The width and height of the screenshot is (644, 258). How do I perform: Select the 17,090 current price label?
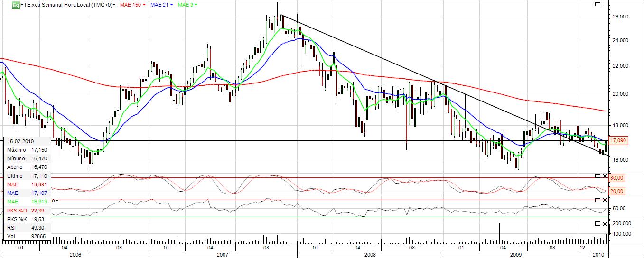(x=618, y=141)
